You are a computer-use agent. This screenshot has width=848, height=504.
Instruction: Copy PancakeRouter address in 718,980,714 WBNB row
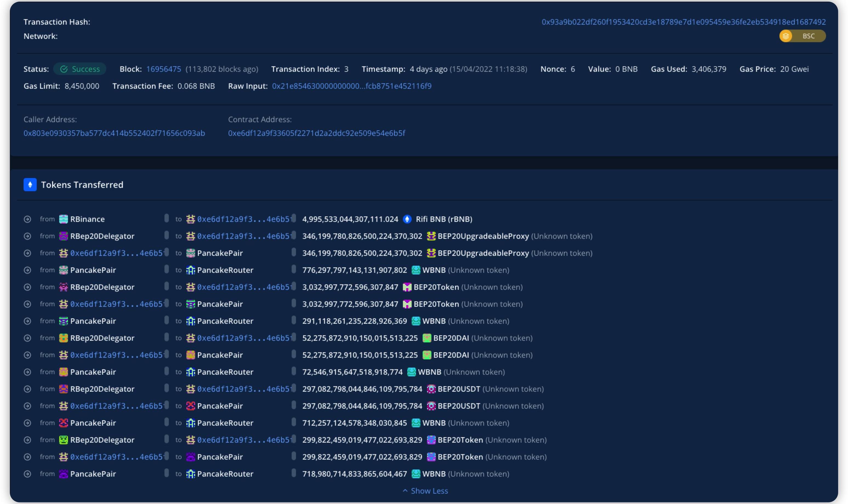[294, 473]
